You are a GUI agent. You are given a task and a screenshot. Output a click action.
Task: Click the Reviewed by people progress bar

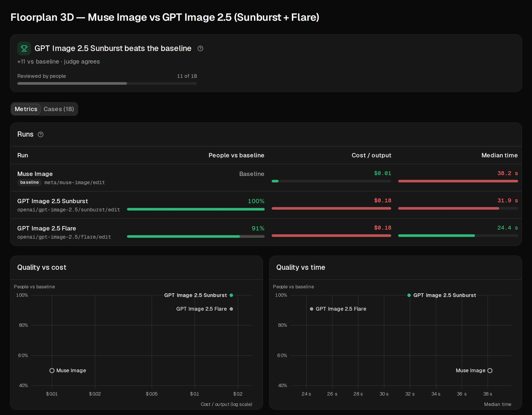click(107, 83)
